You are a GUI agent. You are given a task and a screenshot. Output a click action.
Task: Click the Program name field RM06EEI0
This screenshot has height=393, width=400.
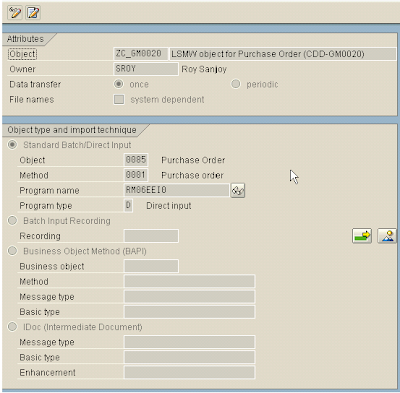176,190
